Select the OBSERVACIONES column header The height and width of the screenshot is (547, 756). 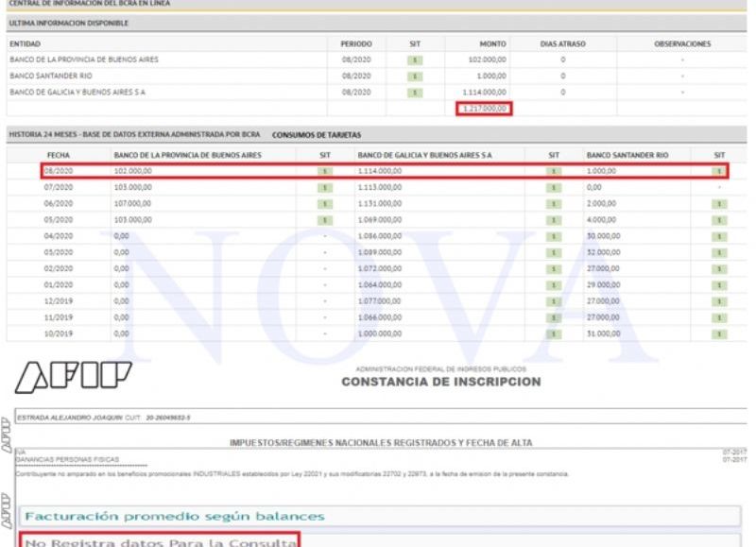pos(682,43)
